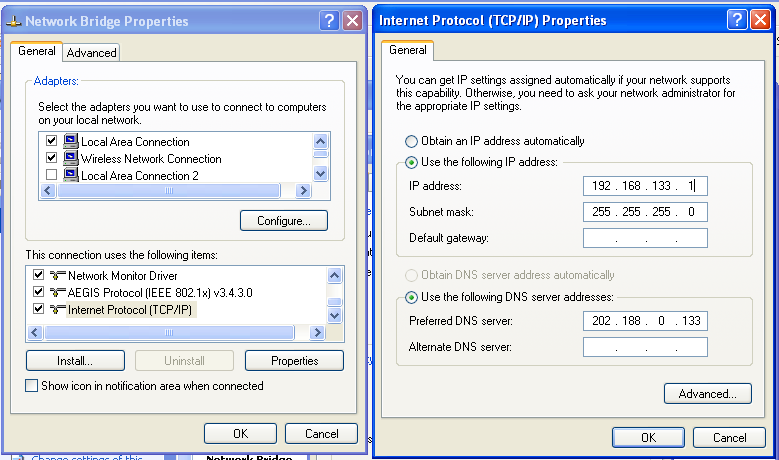Click the Wireless Network Connection adapter icon
The width and height of the screenshot is (779, 460).
point(71,159)
